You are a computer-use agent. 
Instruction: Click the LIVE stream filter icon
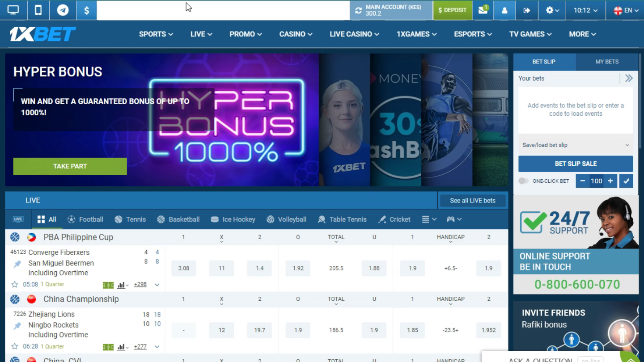click(x=18, y=219)
